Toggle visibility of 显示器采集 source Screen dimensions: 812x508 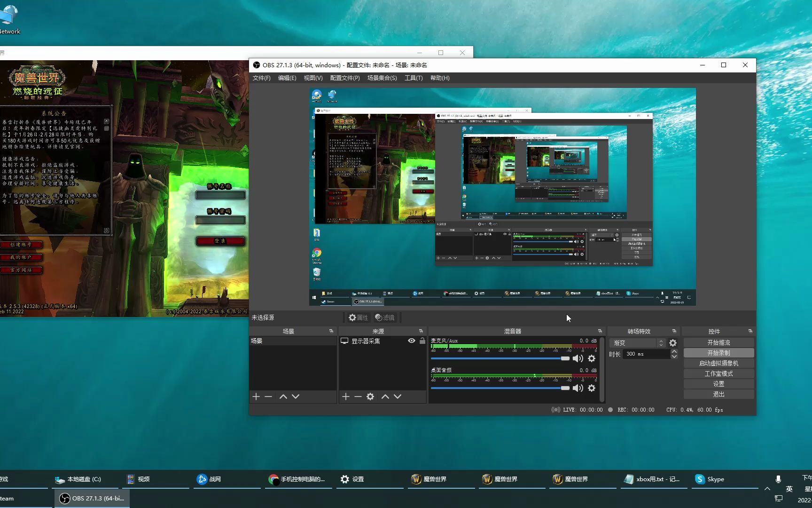click(x=412, y=341)
